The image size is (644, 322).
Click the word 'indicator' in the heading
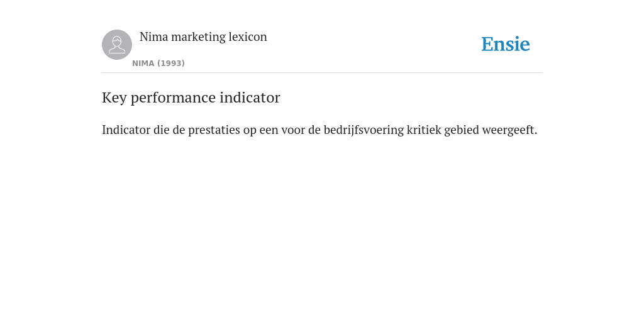(250, 97)
